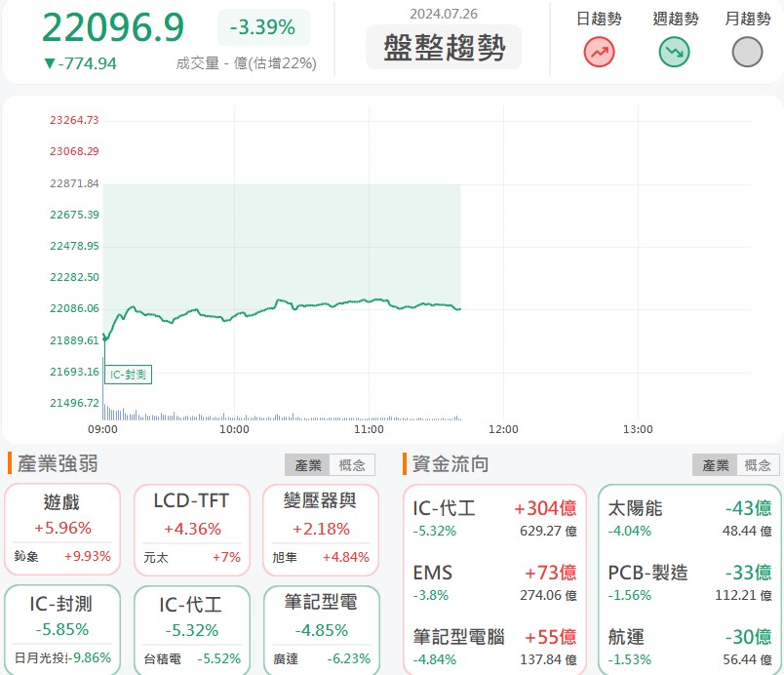
Task: Click the 274.06 億 turnover value
Action: (548, 595)
